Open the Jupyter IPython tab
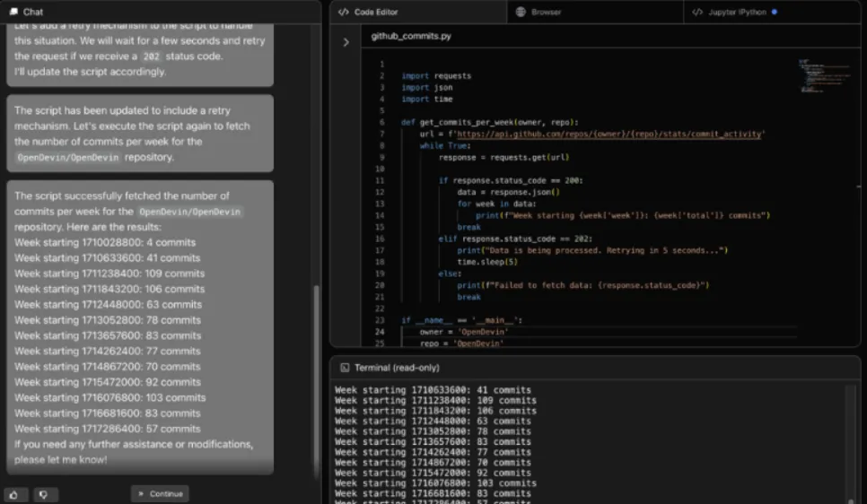The height and width of the screenshot is (504, 867). pos(771,12)
